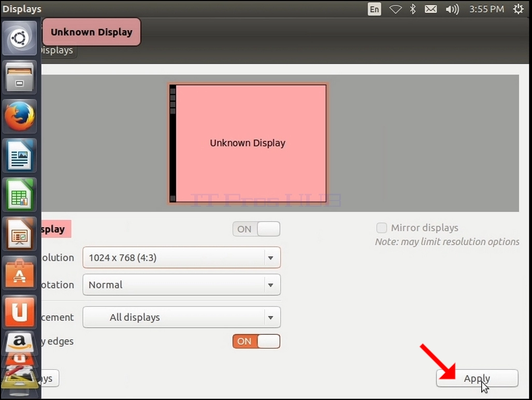
Task: Open the power session menu icon
Action: (518, 9)
